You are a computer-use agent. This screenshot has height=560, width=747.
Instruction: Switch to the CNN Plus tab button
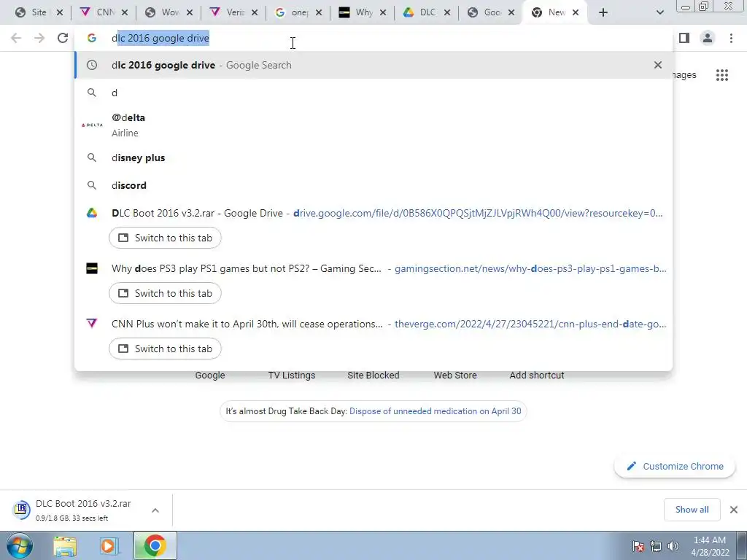click(165, 348)
